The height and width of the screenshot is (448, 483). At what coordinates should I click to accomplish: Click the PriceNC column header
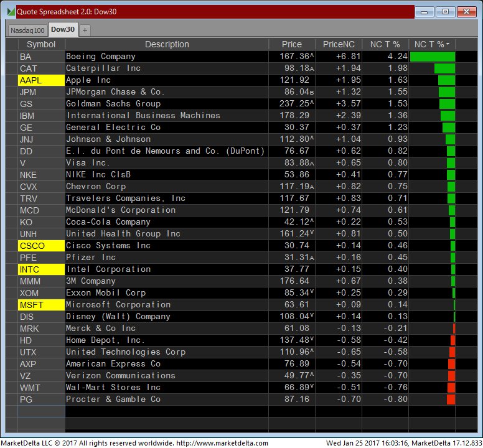pyautogui.click(x=339, y=44)
